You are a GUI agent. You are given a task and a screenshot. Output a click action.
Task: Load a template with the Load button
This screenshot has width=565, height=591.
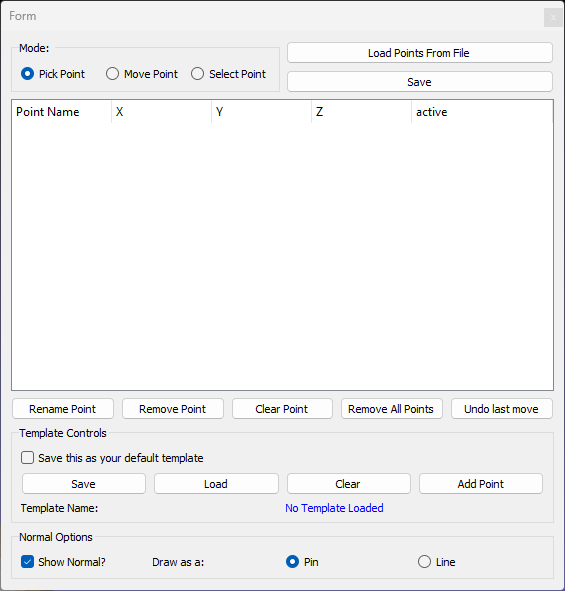coord(216,484)
